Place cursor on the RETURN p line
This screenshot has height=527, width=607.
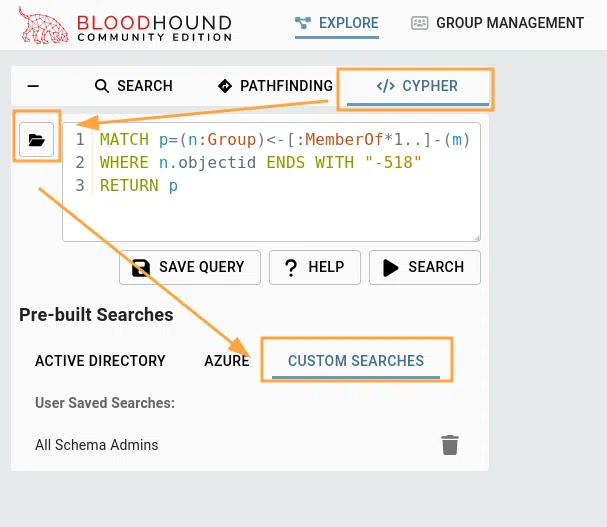(x=139, y=186)
